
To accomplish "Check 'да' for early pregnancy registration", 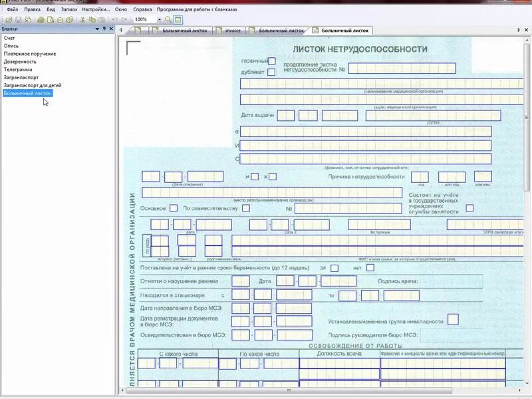I will [334, 268].
